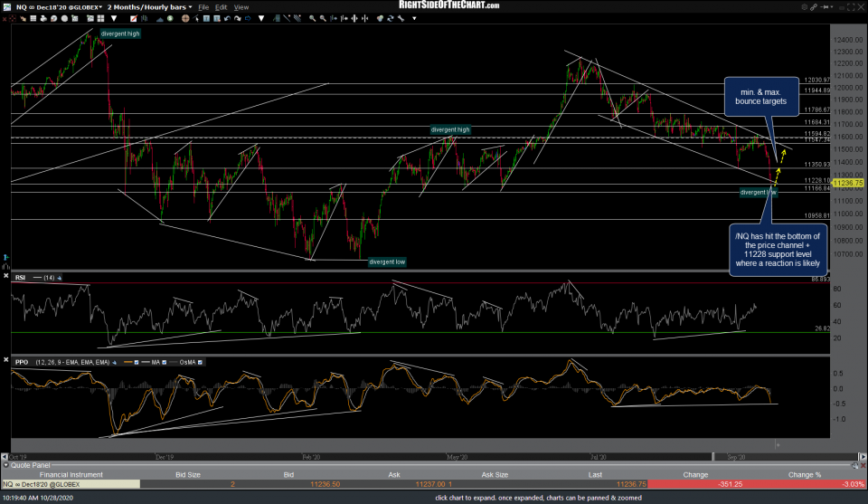Click the Quote Panel search icon

[854, 466]
